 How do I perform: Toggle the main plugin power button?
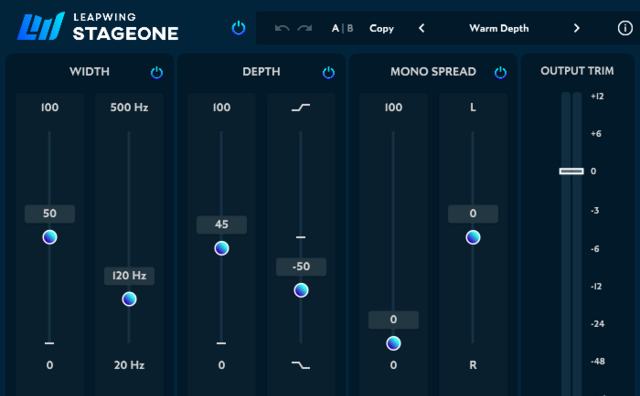[x=238, y=28]
